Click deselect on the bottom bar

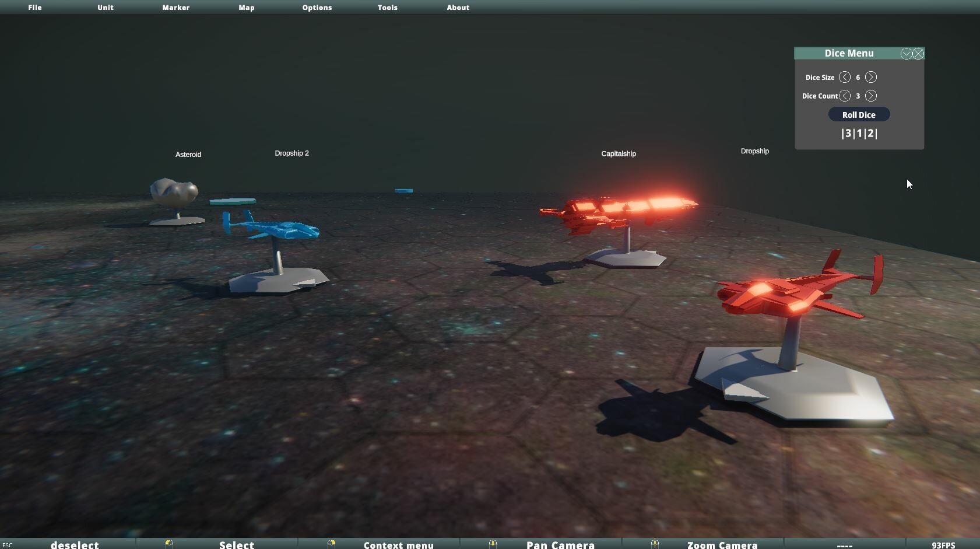(75, 544)
